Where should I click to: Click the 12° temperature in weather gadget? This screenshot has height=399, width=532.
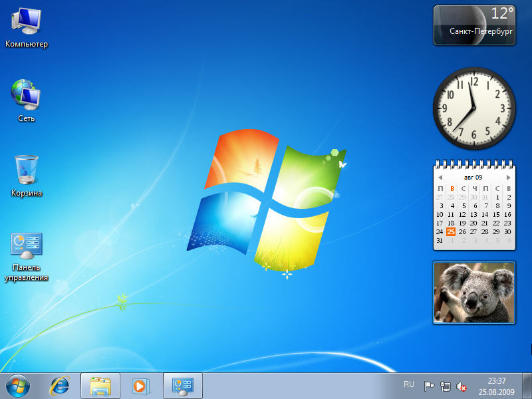tap(502, 13)
